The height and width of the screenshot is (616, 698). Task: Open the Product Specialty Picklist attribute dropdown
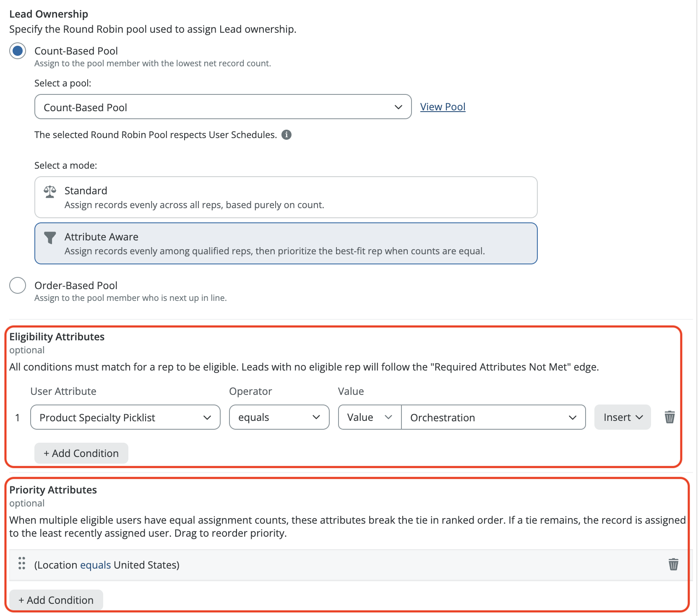pyautogui.click(x=125, y=418)
